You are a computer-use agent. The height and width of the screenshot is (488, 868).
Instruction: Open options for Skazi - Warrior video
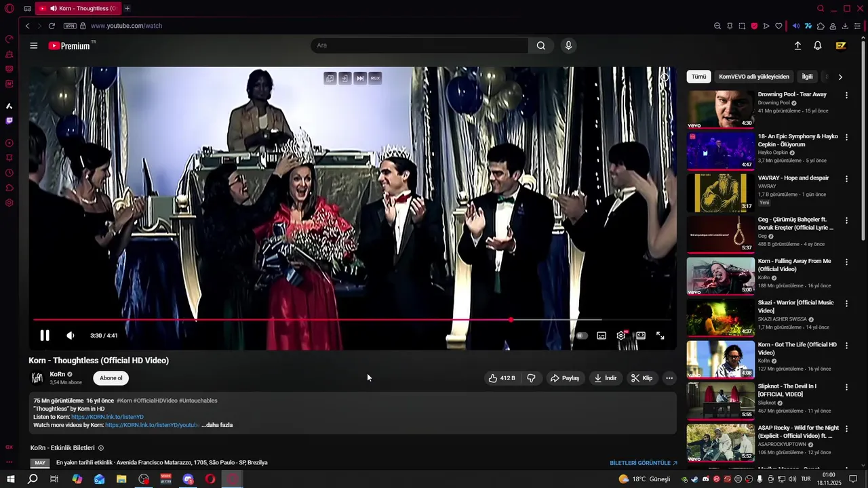pyautogui.click(x=846, y=304)
